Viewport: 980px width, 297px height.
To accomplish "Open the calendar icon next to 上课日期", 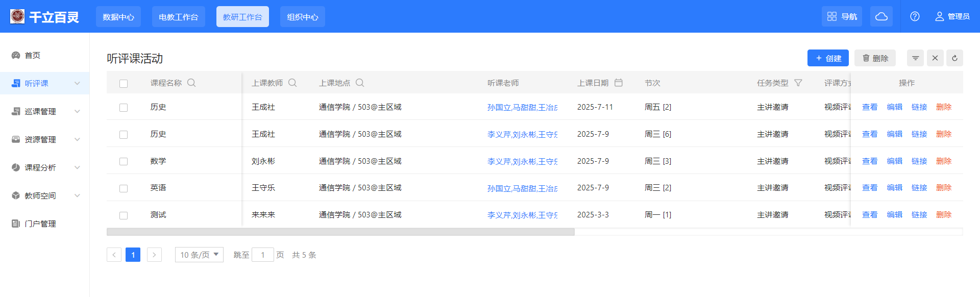I will 618,83.
